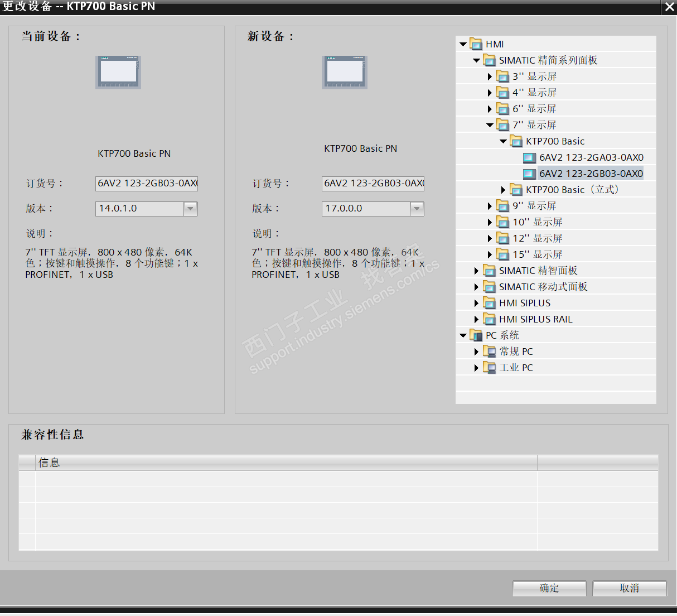
Task: Click the 10'' 显示屏 folder icon
Action: click(502, 222)
